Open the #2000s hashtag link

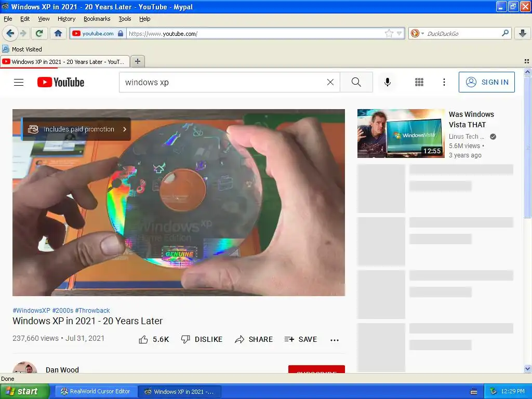pyautogui.click(x=62, y=311)
